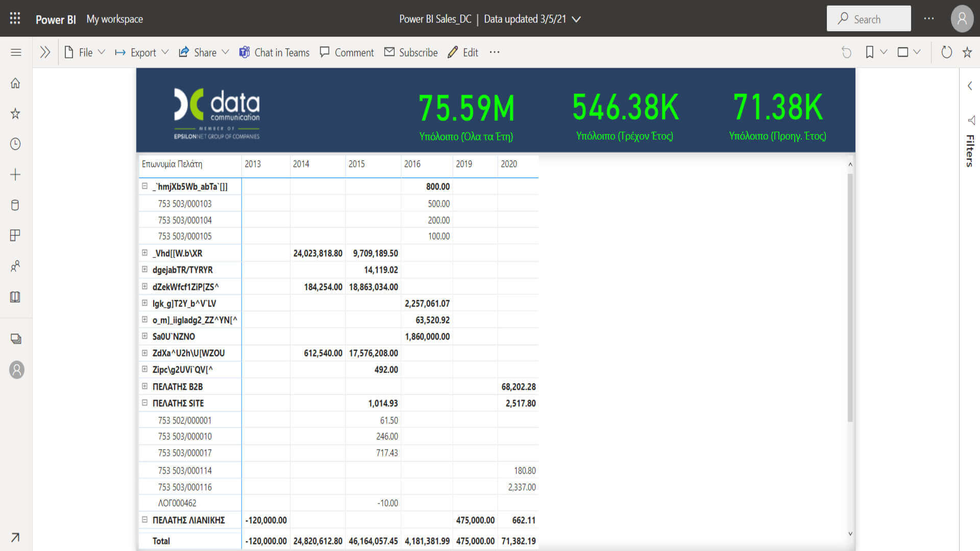This screenshot has height=551, width=980.
Task: Click the scroll down arrow of matrix
Action: [x=850, y=534]
